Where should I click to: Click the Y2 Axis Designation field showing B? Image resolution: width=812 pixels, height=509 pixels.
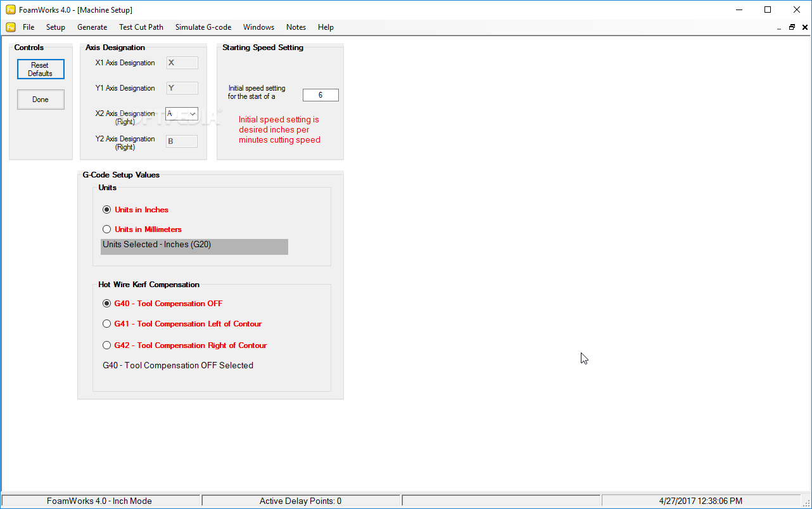pyautogui.click(x=182, y=141)
